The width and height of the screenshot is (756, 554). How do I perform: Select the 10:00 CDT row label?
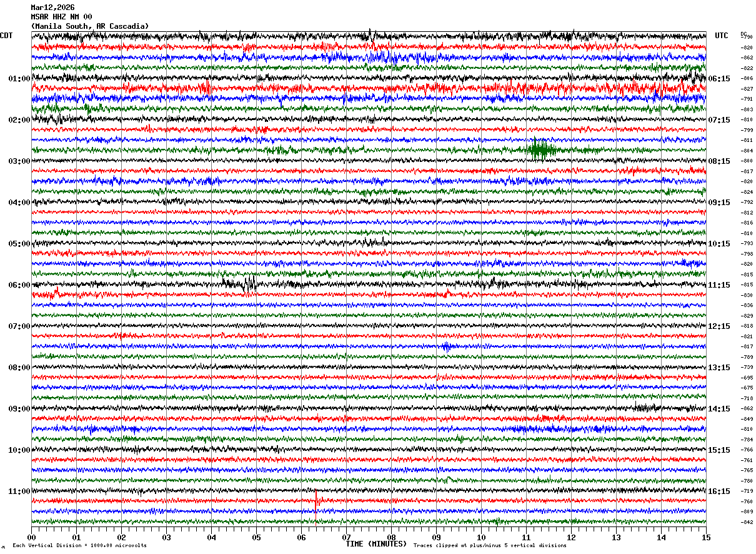(19, 450)
